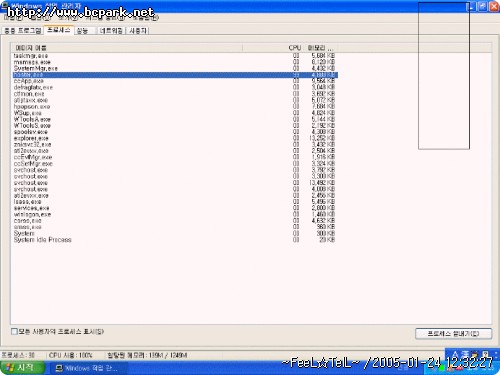The width and height of the screenshot is (500, 375).
Task: Select the znksvc32.exe process row
Action: [x=175, y=145]
